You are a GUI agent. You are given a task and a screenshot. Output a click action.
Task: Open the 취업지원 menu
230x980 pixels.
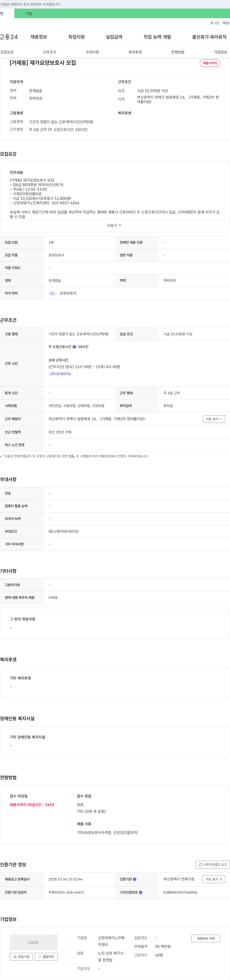[76, 37]
